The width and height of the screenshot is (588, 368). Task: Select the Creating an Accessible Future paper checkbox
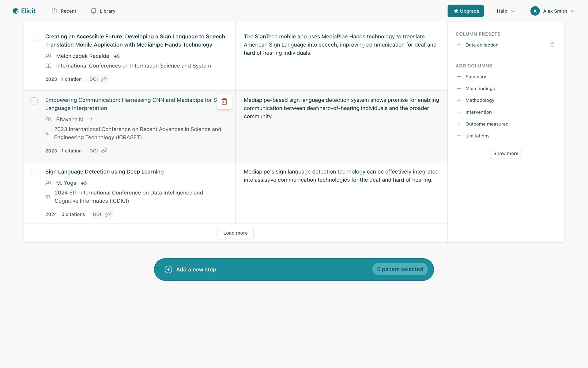[34, 37]
